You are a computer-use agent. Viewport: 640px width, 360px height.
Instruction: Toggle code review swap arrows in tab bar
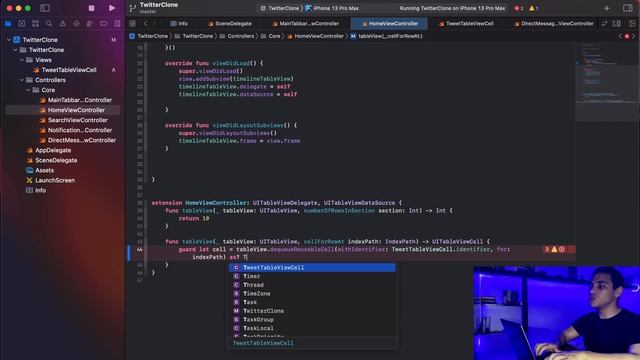click(x=604, y=24)
